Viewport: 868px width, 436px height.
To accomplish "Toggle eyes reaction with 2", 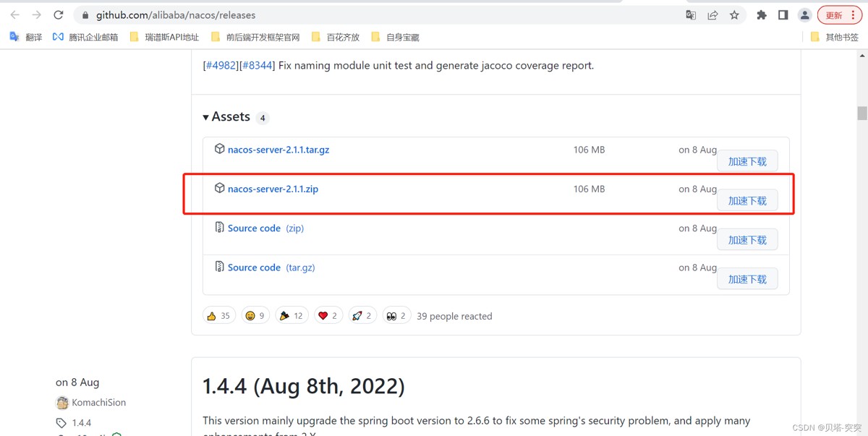I will pyautogui.click(x=396, y=316).
